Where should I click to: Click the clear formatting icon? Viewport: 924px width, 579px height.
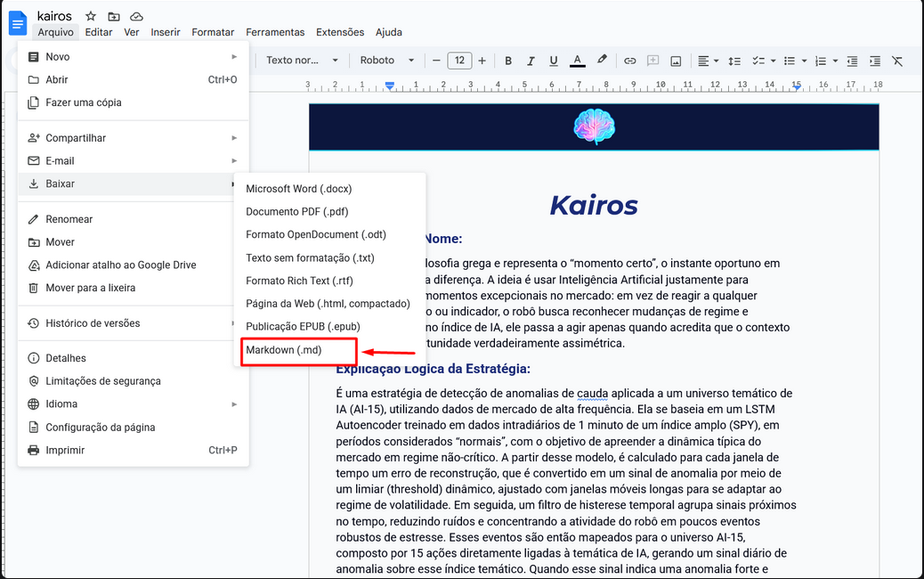coord(896,61)
